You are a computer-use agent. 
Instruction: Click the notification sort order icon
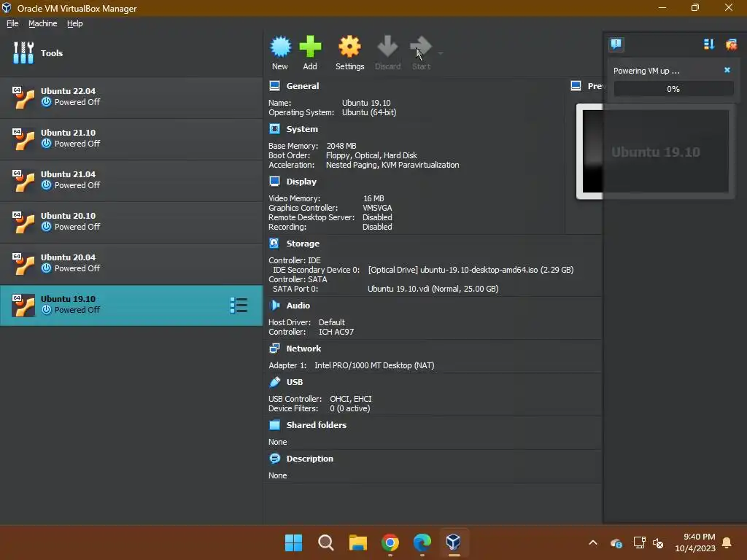coord(709,44)
